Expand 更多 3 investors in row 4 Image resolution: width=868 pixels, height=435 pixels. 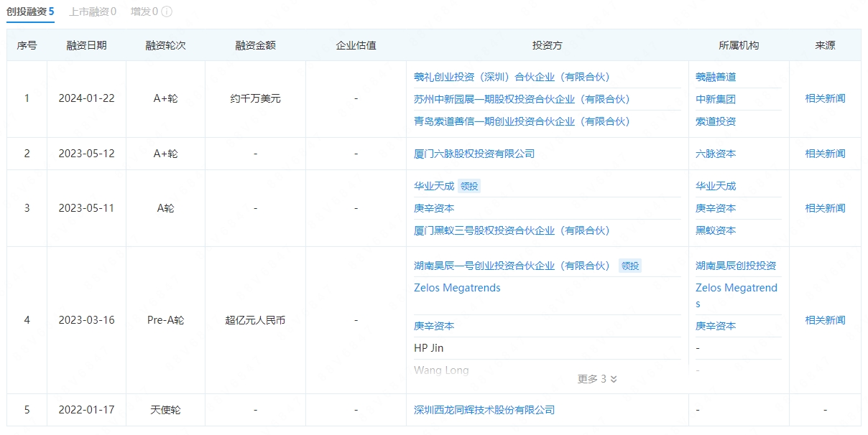[x=598, y=379]
